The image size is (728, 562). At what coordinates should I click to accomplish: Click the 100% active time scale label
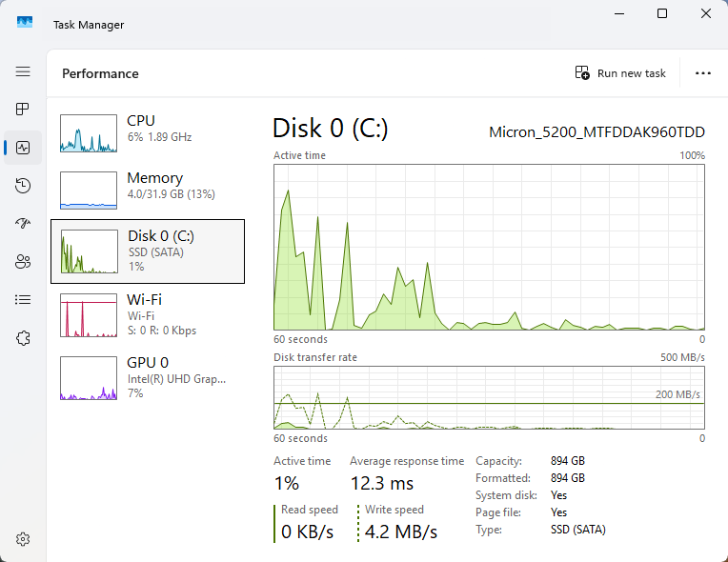[692, 155]
